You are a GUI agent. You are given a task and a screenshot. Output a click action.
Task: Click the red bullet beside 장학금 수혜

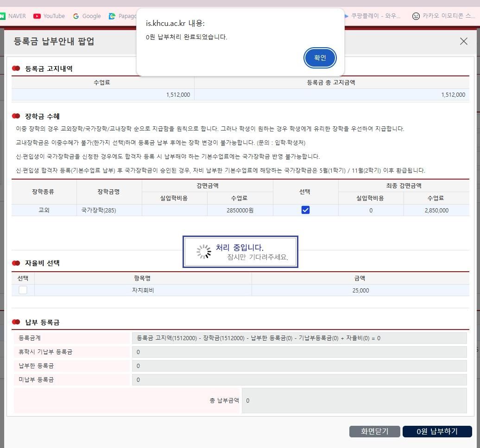16,116
